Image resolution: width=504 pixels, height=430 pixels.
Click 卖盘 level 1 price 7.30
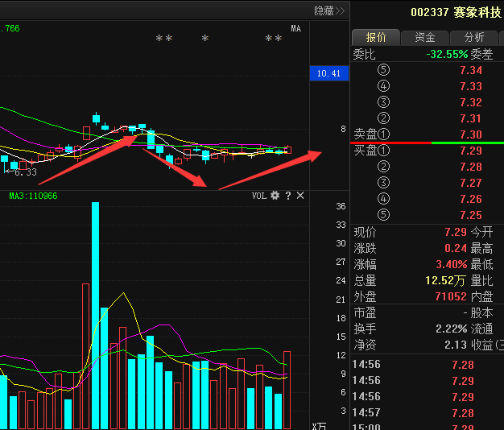[471, 134]
